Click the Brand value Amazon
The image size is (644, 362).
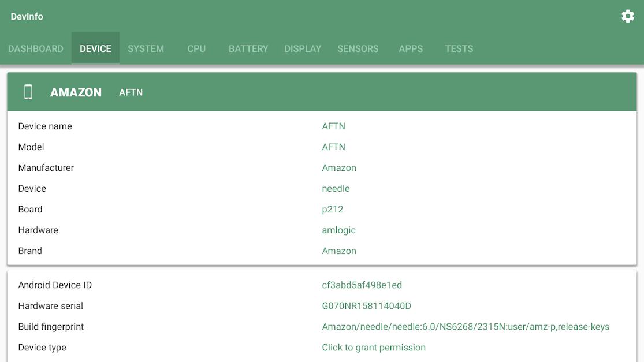[x=339, y=251]
